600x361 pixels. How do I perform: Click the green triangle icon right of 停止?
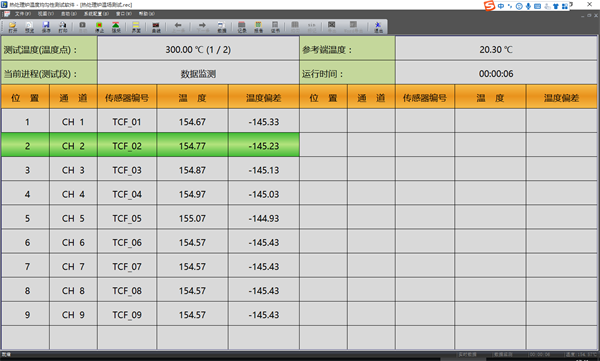[116, 27]
